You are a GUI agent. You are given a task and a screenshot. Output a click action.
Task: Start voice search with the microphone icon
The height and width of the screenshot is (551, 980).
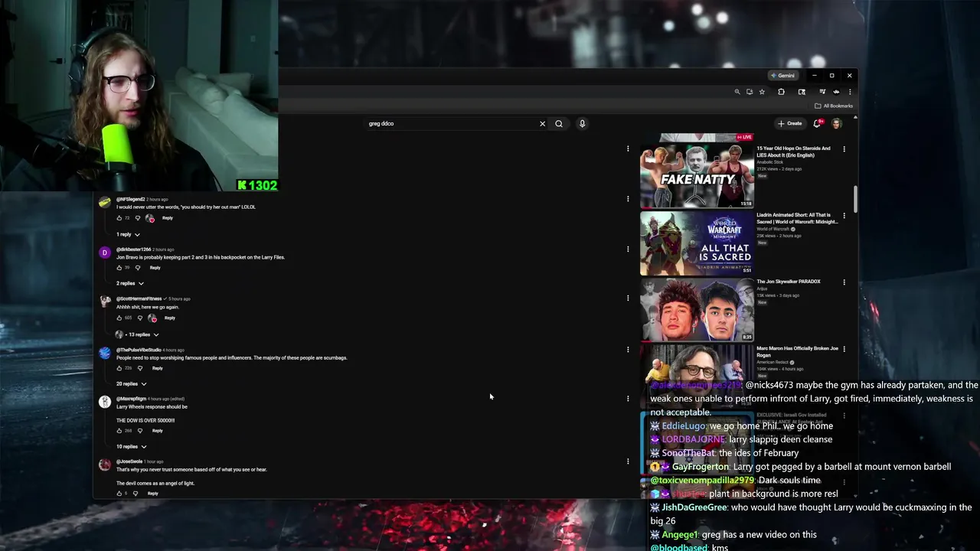582,123
